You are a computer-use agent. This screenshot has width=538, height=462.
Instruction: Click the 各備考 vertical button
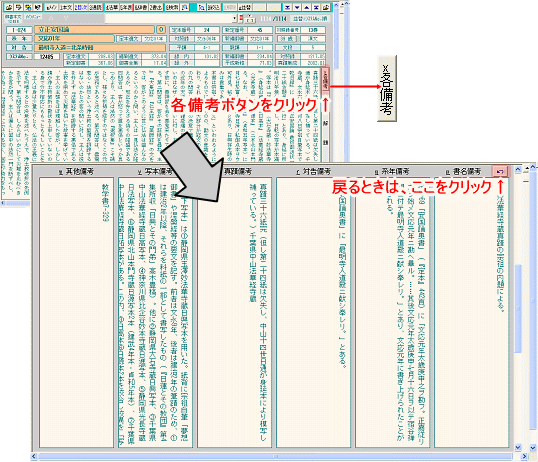(x=325, y=80)
